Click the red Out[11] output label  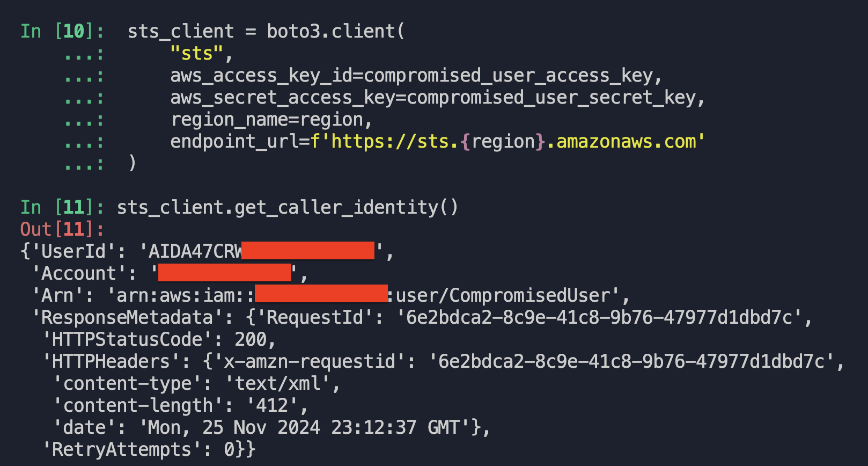[x=62, y=229]
